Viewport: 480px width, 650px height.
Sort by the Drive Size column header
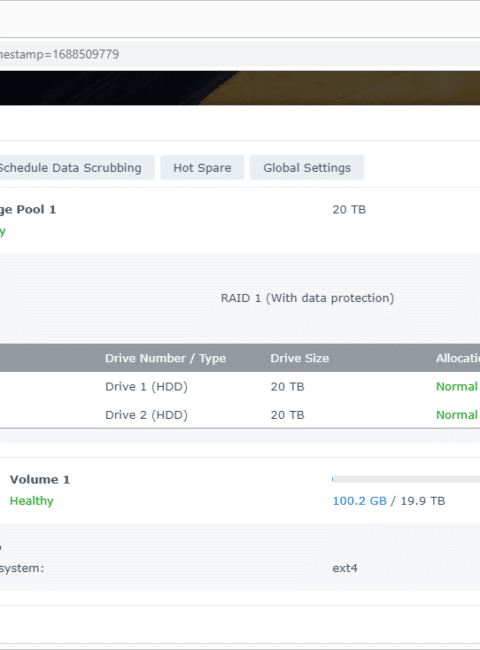[300, 358]
